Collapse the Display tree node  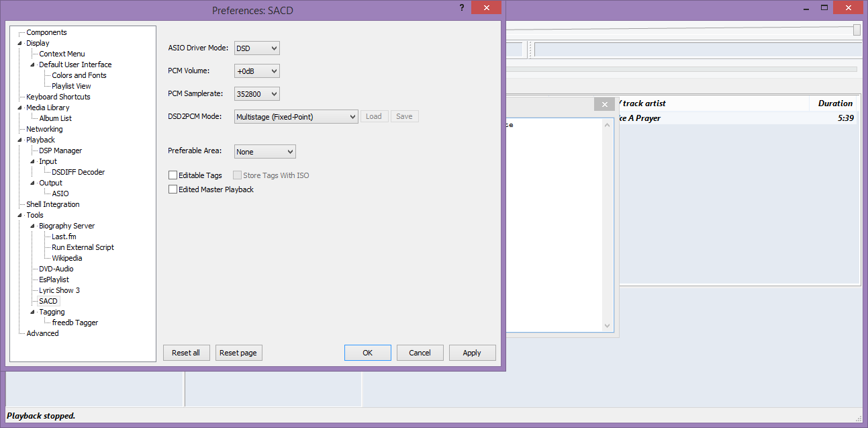(20, 44)
